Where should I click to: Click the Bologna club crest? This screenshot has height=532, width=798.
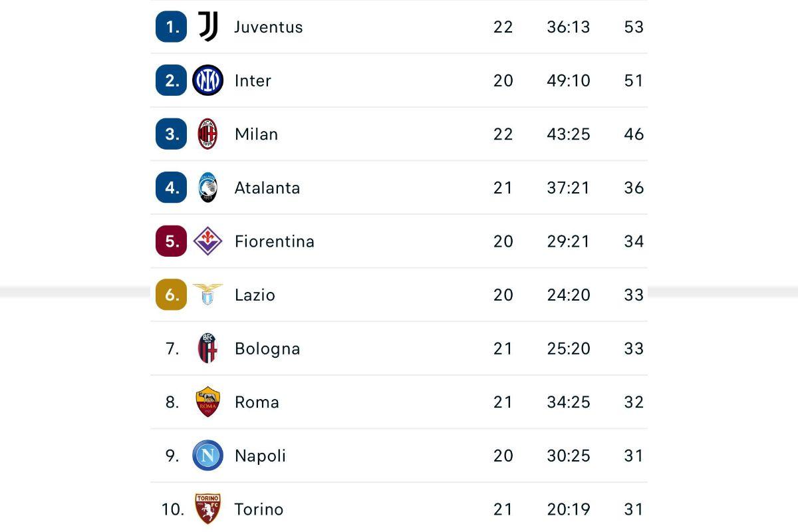[x=207, y=348]
